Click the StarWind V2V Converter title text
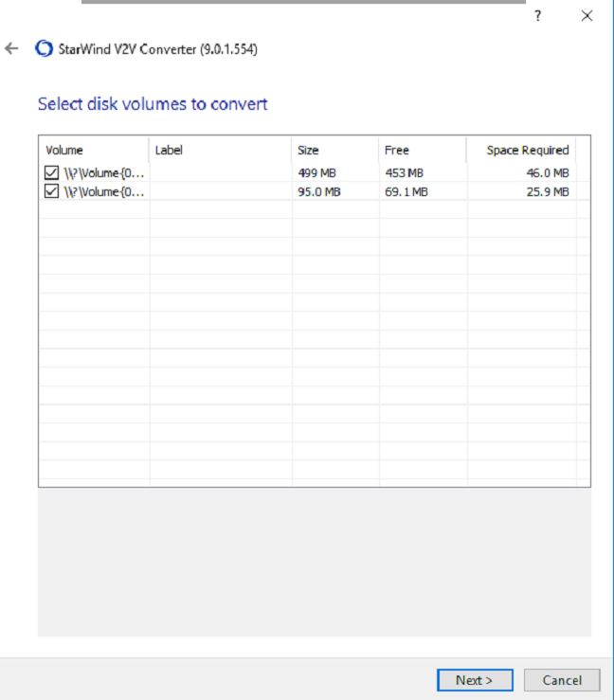 click(158, 48)
